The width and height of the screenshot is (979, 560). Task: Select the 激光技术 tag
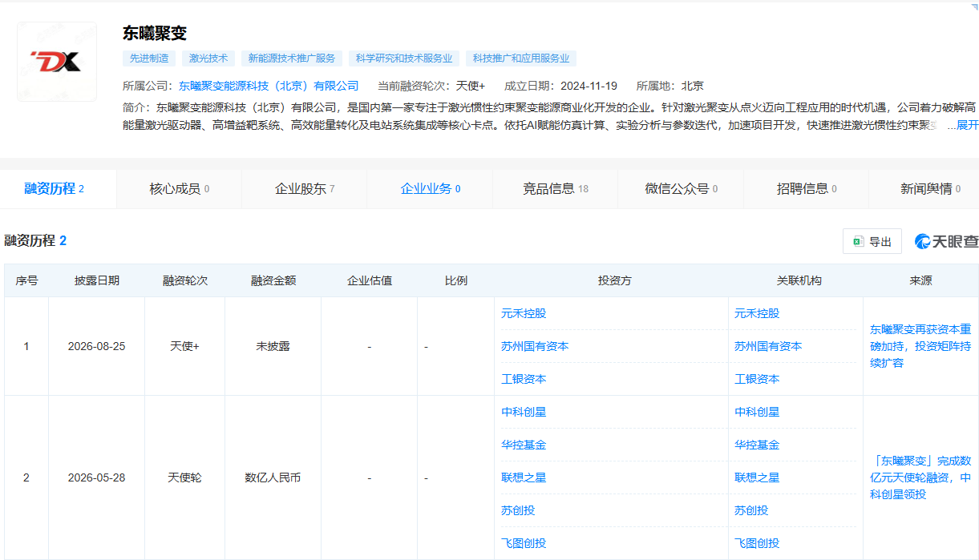(208, 58)
